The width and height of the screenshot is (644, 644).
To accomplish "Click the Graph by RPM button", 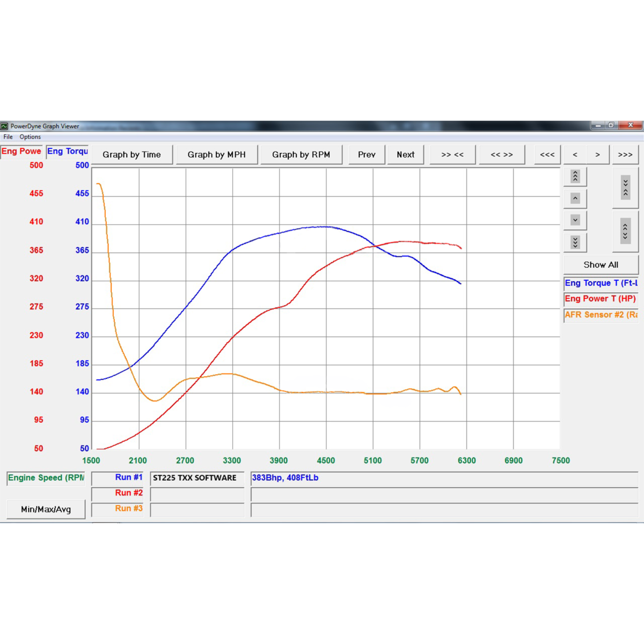I will tap(301, 155).
